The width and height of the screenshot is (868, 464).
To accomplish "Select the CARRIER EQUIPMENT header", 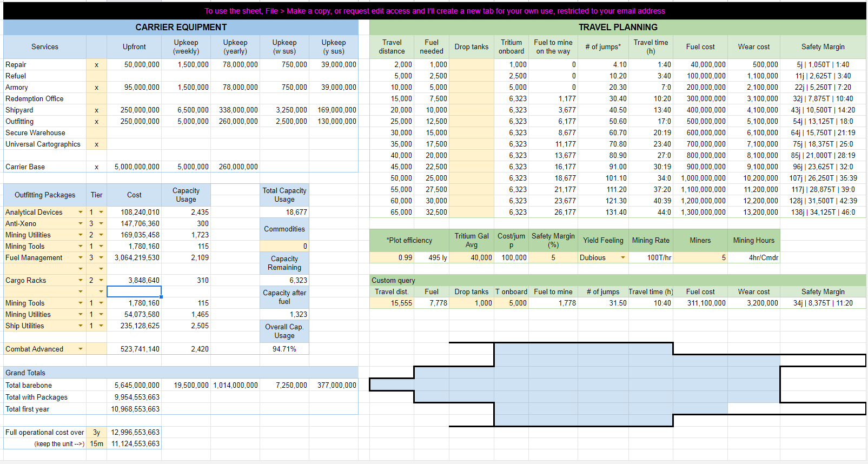I will click(181, 27).
